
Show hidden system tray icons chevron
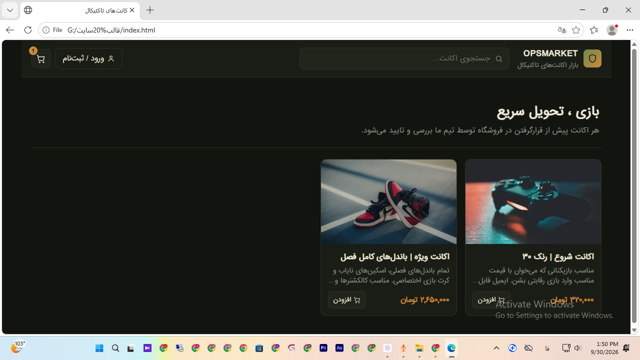(496, 348)
